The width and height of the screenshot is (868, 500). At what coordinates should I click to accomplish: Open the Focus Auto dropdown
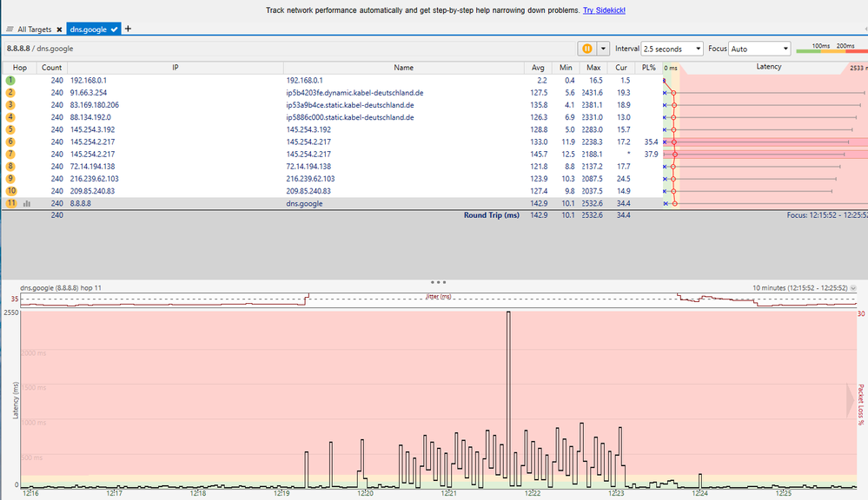759,49
